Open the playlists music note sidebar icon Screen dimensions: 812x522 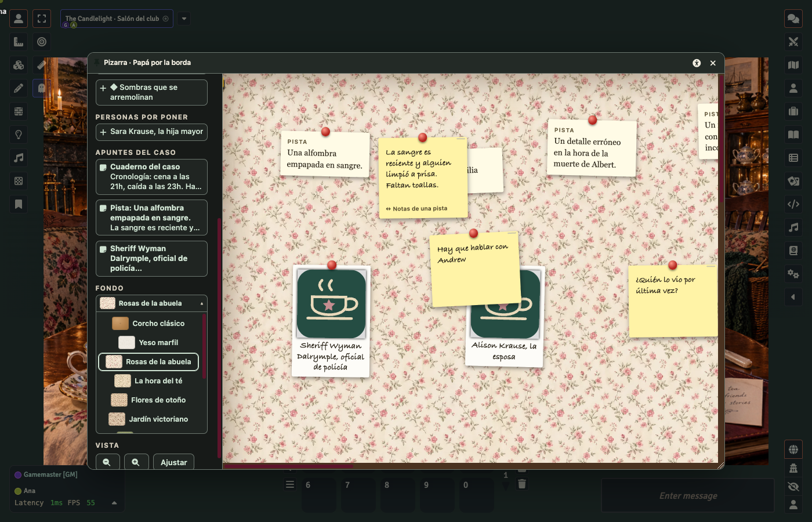pyautogui.click(x=793, y=227)
